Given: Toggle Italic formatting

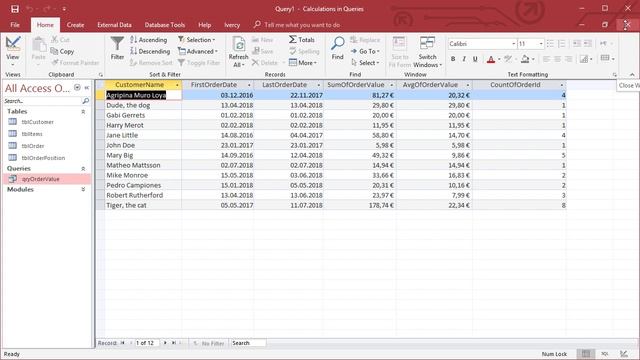Looking at the screenshot, I should pyautogui.click(x=464, y=59).
